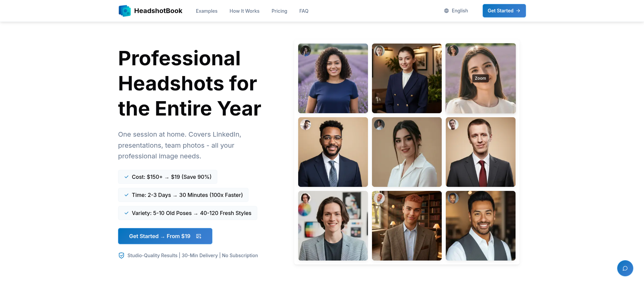Click the small avatar on the lavender headshot
Viewport: 644px width, 287px height.
click(x=305, y=51)
